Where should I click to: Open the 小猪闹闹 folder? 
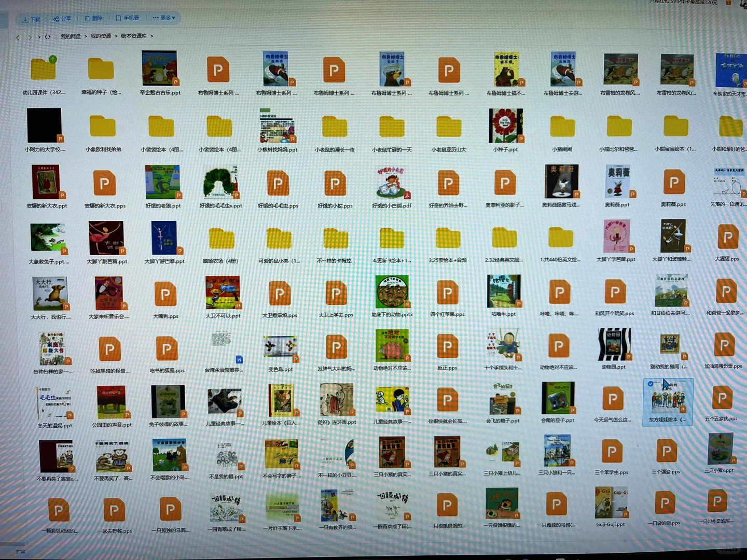tap(562, 126)
